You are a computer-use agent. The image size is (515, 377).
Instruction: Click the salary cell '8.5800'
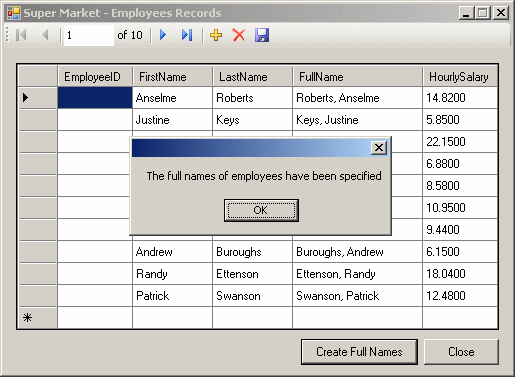coord(460,186)
